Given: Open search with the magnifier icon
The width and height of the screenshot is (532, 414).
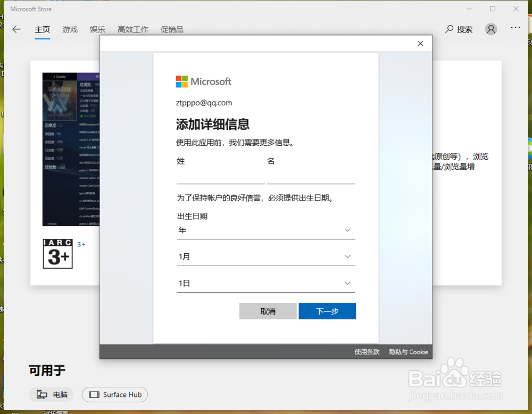Looking at the screenshot, I should tap(450, 29).
